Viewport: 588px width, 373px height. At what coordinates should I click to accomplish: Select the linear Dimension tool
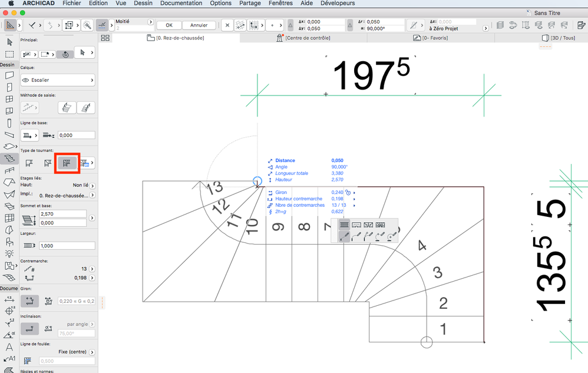(9, 299)
